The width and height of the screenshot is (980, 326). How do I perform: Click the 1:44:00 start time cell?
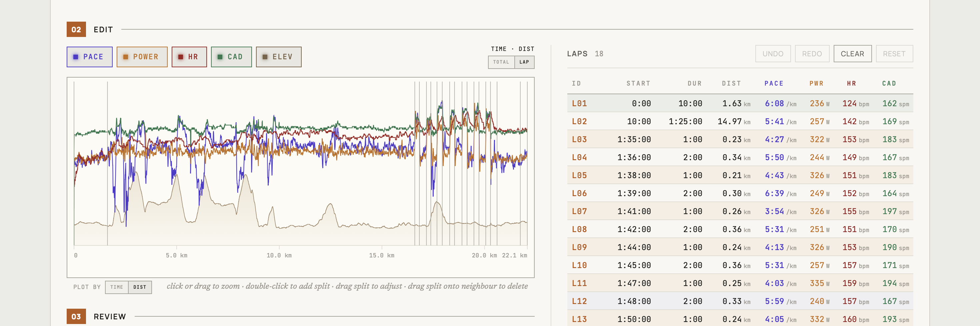point(634,247)
